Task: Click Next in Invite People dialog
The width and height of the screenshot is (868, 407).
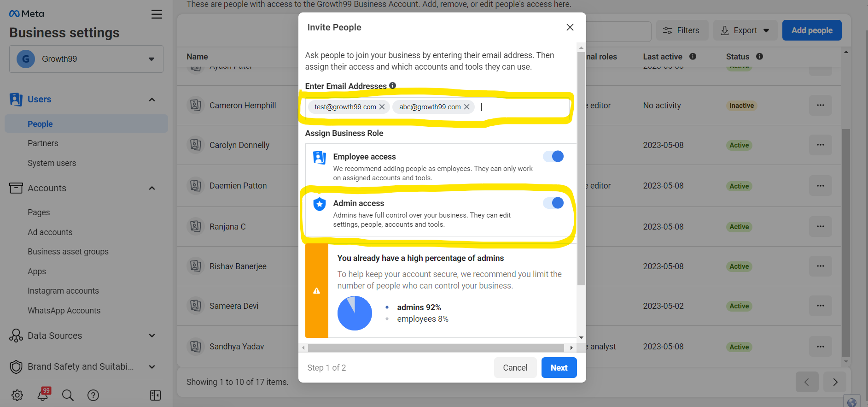Action: point(559,368)
